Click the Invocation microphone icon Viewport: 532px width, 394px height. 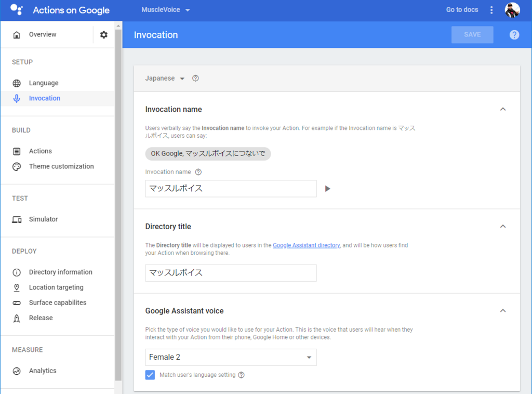[17, 98]
